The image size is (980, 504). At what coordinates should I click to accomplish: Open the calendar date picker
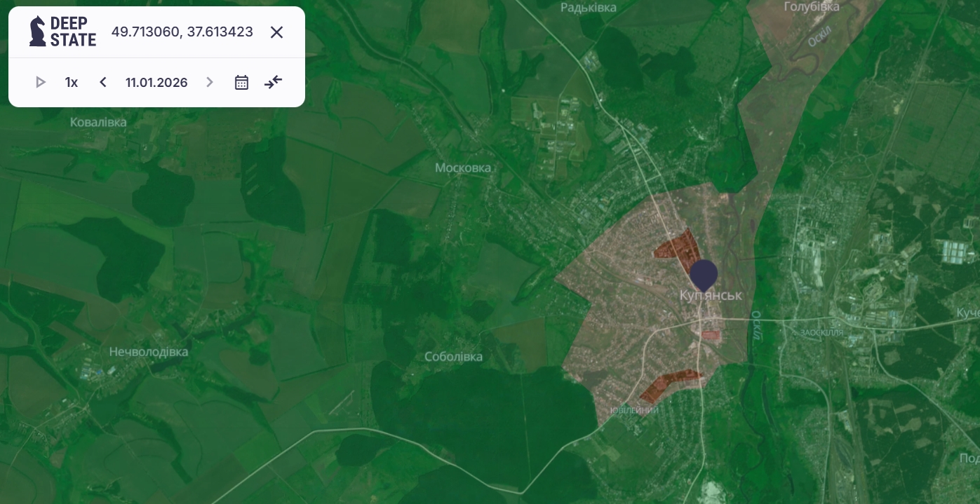pyautogui.click(x=241, y=83)
